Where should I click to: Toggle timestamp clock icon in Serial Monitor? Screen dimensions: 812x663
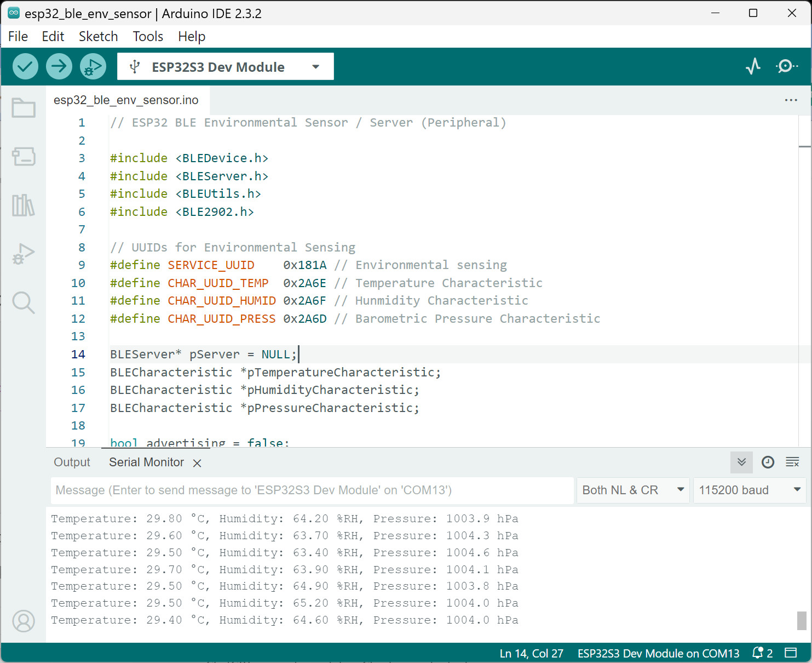click(x=768, y=462)
